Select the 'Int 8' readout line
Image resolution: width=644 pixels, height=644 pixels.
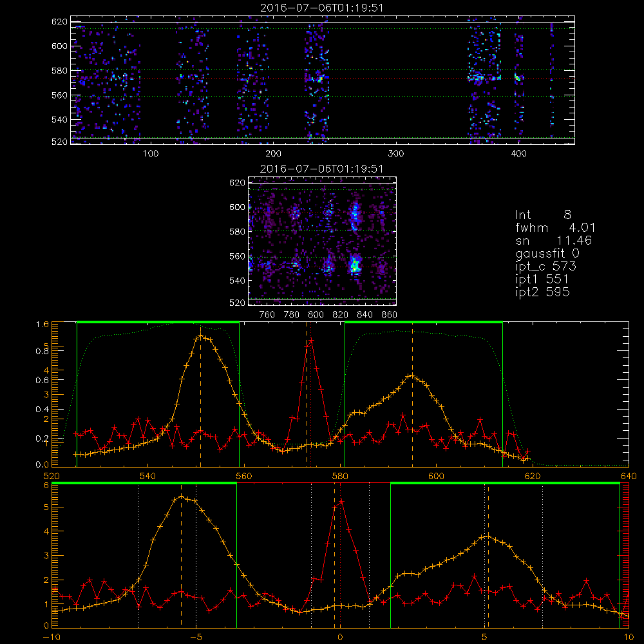(543, 215)
